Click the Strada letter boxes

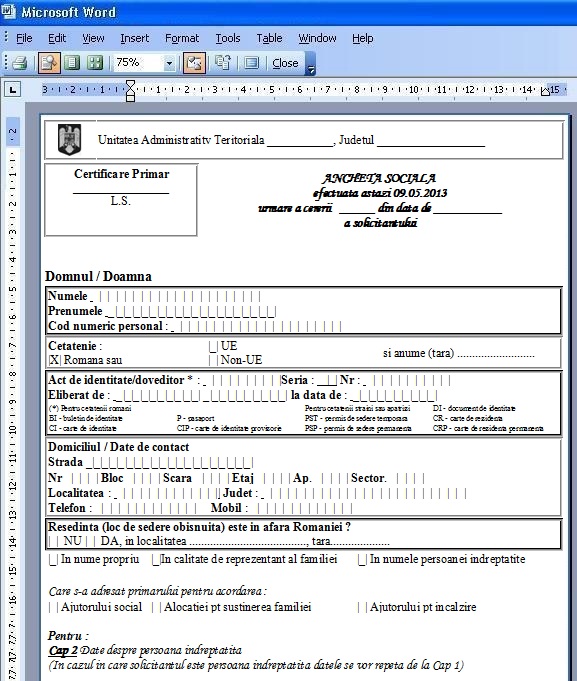click(170, 463)
